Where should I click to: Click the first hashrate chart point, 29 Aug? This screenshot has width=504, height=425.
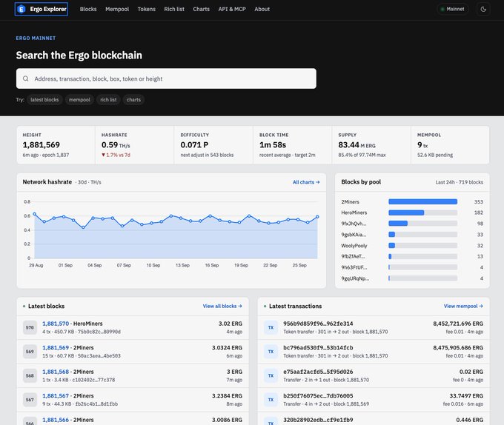[x=34, y=214]
